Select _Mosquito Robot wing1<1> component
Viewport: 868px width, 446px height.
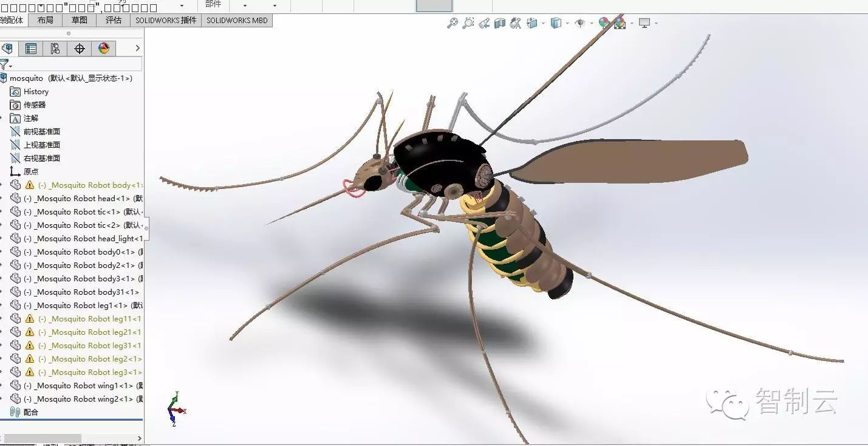coord(77,386)
